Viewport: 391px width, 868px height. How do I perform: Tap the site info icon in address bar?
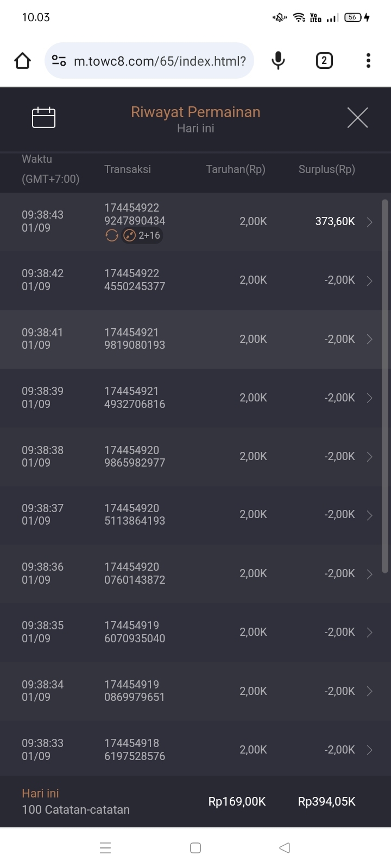[59, 61]
